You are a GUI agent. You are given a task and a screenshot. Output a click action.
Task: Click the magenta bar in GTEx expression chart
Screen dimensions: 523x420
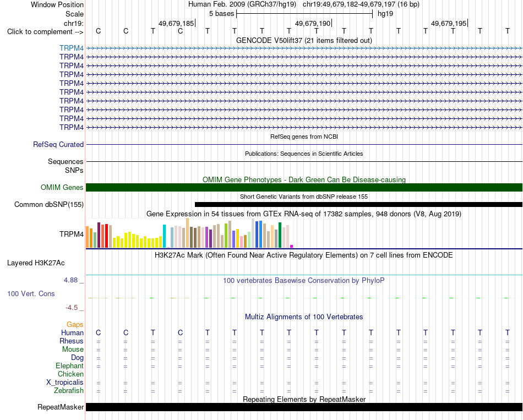292,247
